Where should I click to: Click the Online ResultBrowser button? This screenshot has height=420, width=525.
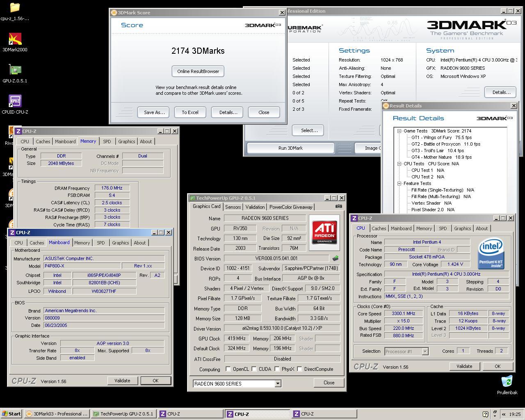coord(198,71)
